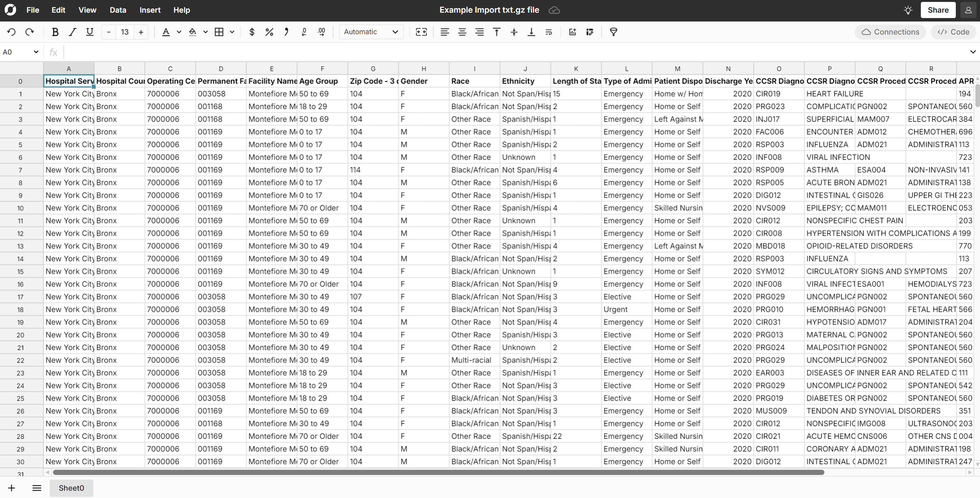The height and width of the screenshot is (498, 980).
Task: Click the Data menu item
Action: point(117,10)
